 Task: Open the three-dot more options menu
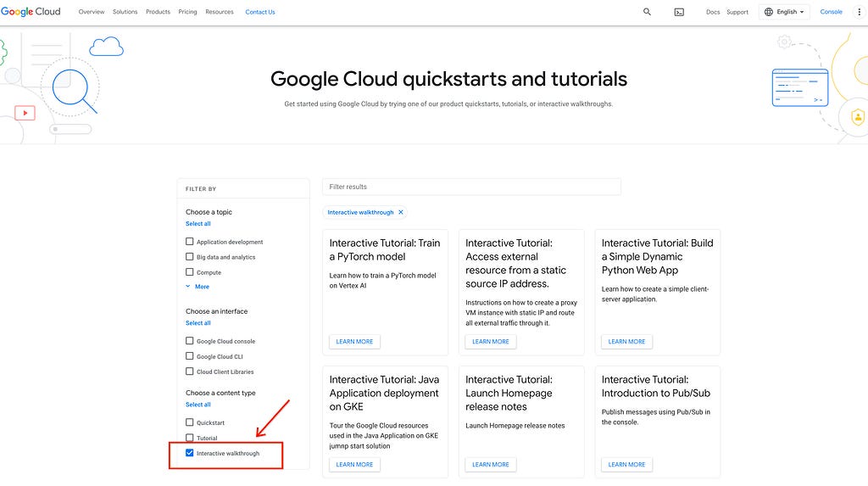860,12
